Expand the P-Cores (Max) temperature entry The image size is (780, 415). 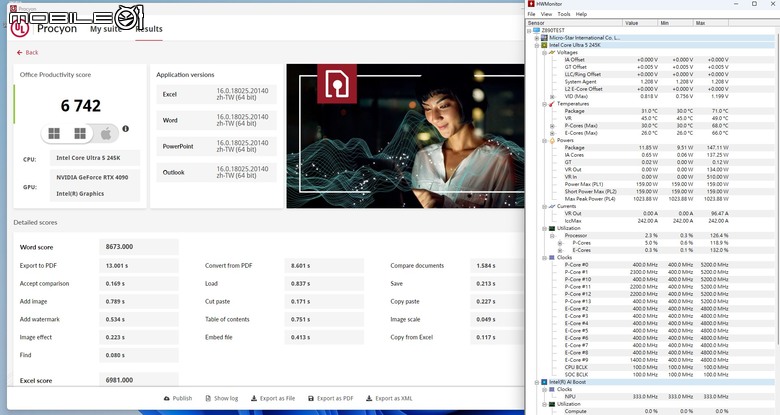pos(552,126)
